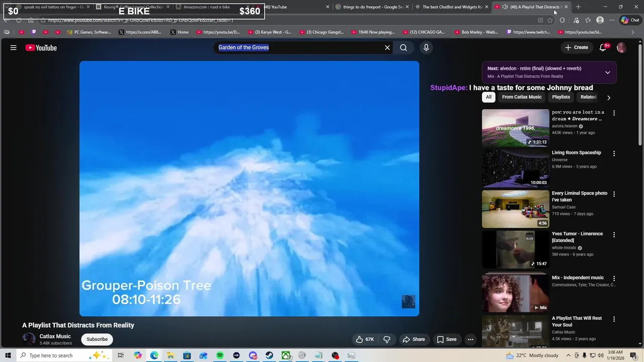644x362 pixels.
Task: Open options for 'A Playlist That Will Rest Your Soul'
Action: click(614, 319)
